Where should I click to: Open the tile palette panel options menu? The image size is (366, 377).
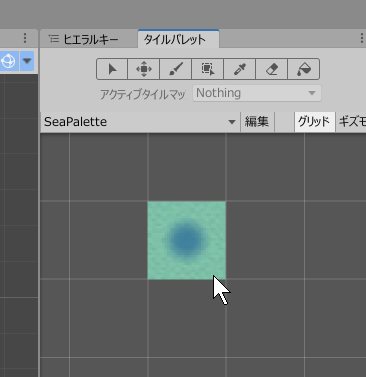pyautogui.click(x=362, y=38)
